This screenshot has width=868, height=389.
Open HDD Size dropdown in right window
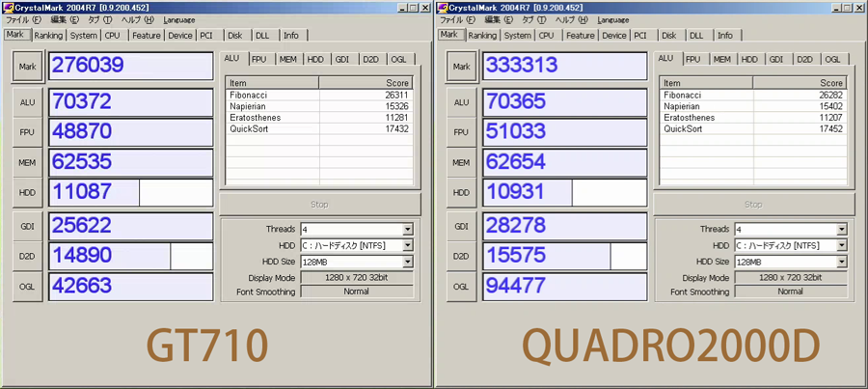pyautogui.click(x=842, y=262)
